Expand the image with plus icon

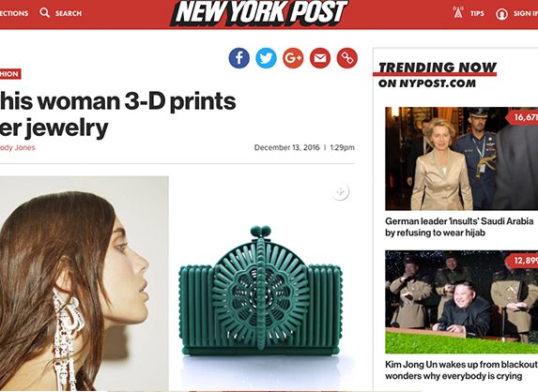pyautogui.click(x=340, y=192)
